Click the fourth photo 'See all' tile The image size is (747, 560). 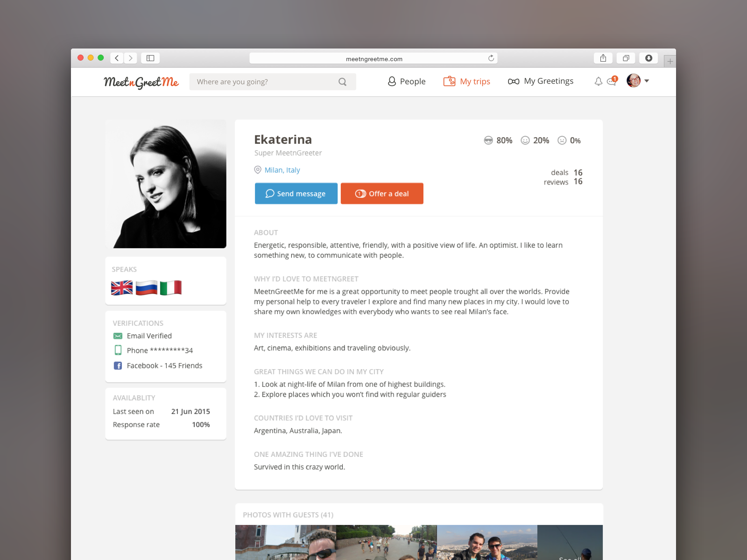click(570, 542)
